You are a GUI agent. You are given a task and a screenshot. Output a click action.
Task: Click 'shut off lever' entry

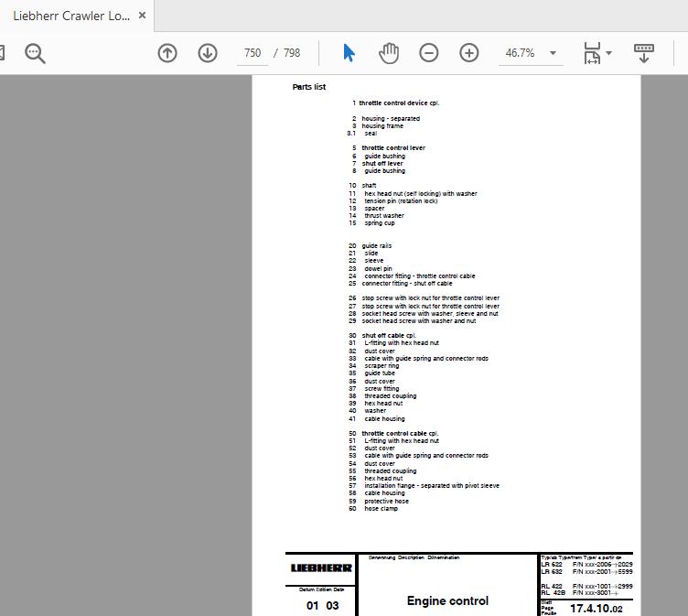pyautogui.click(x=382, y=163)
